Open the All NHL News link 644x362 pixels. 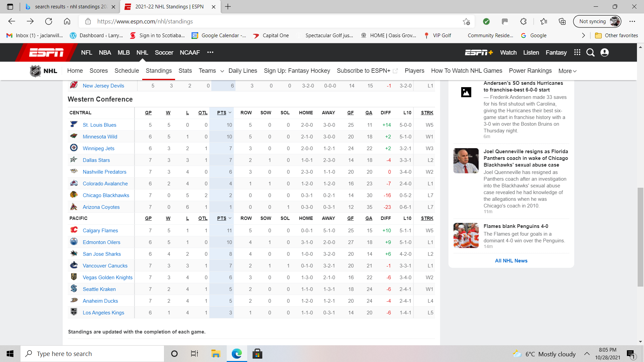pyautogui.click(x=511, y=260)
